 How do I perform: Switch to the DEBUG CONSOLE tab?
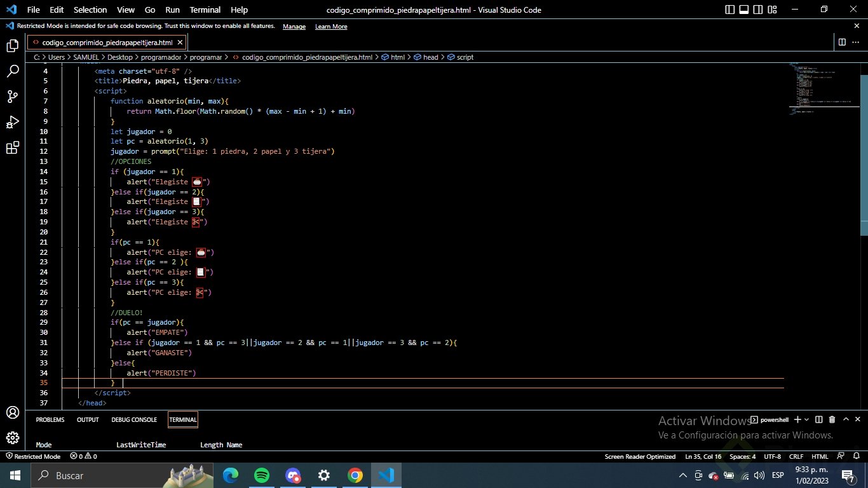pos(134,420)
